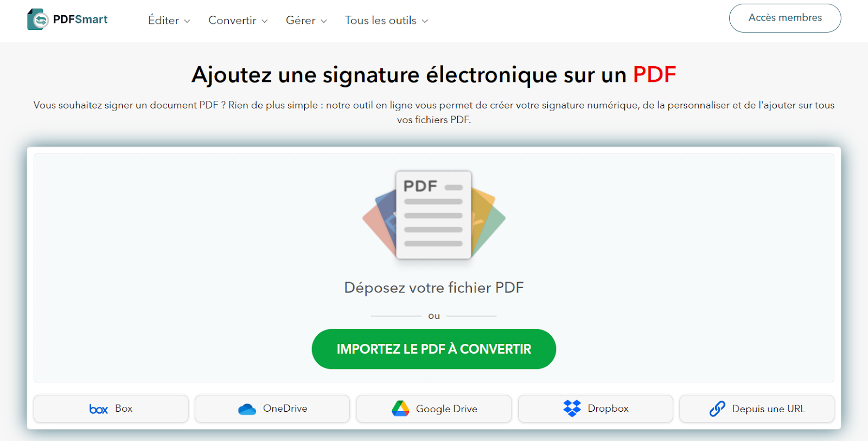Click the PDFSmart logo icon
The width and height of the screenshot is (868, 441).
[36, 18]
